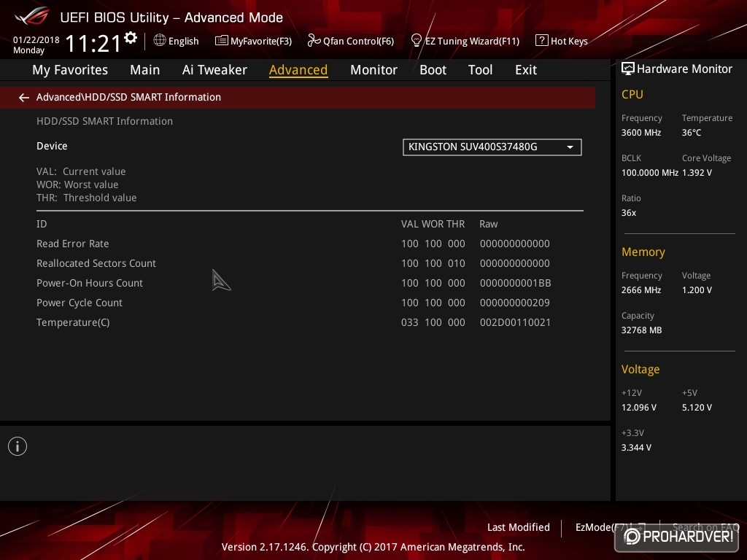
Task: Click memory frequency 2666 MHz
Action: click(x=641, y=290)
